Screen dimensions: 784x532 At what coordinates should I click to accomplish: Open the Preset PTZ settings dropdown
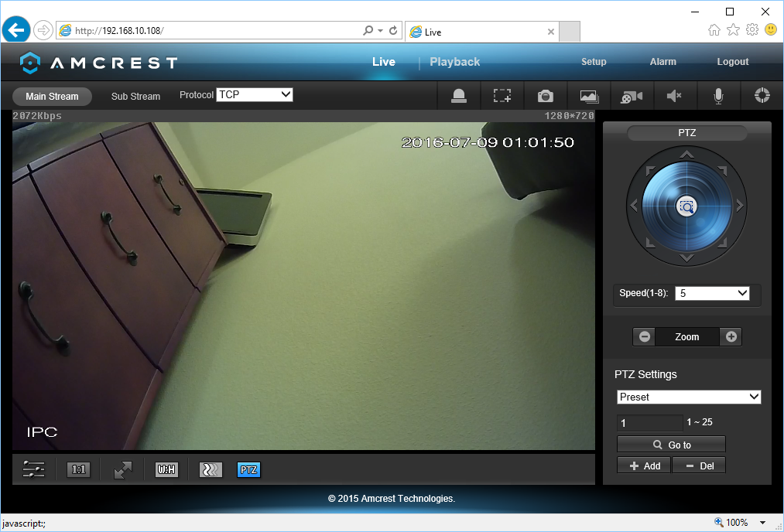click(689, 397)
